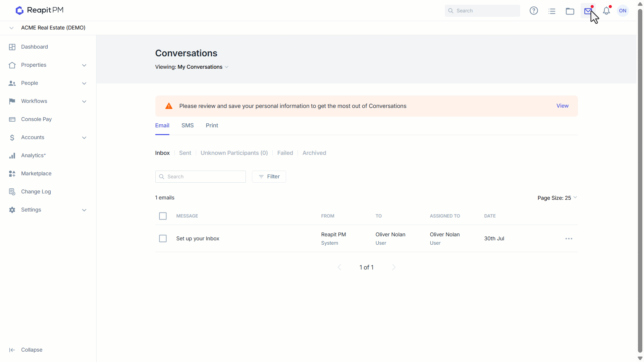644x362 pixels.
Task: Click the Reapit PM logo
Action: tap(40, 10)
